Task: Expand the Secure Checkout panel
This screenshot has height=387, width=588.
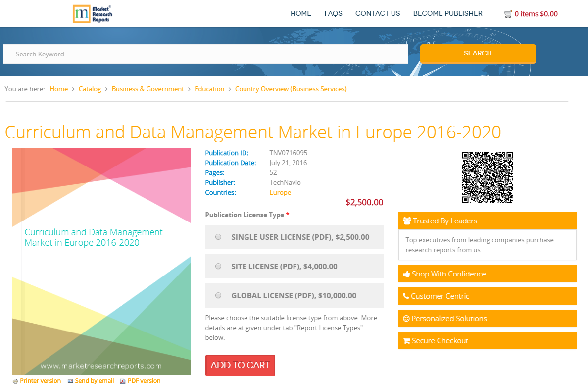Action: click(x=487, y=340)
